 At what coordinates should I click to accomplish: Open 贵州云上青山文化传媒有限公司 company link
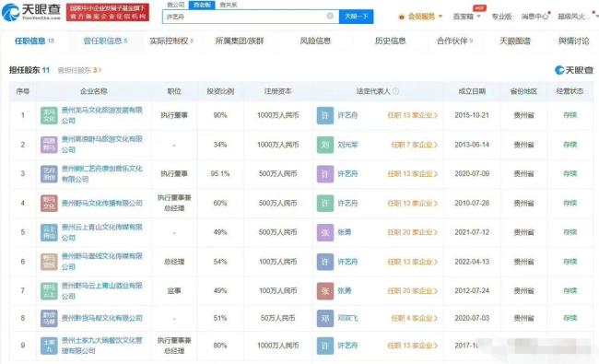tap(101, 232)
